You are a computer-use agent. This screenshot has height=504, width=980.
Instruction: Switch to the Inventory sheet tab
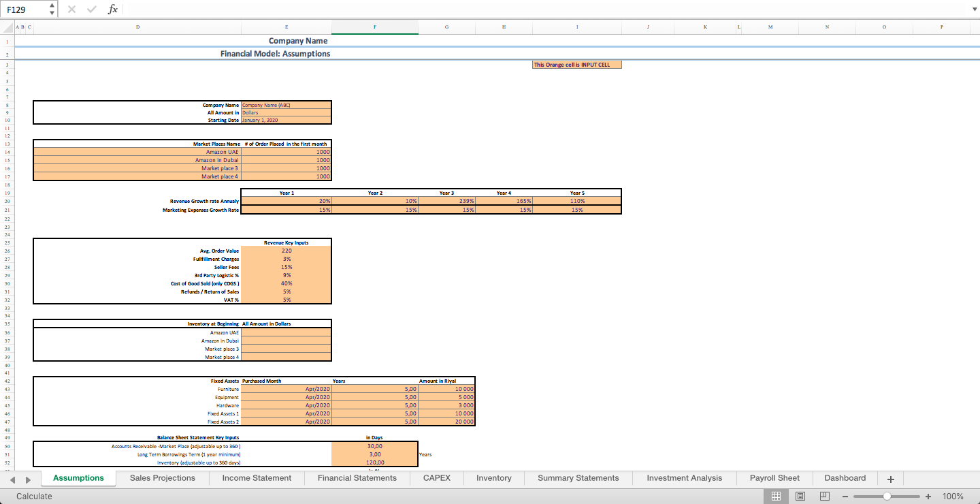pos(494,478)
